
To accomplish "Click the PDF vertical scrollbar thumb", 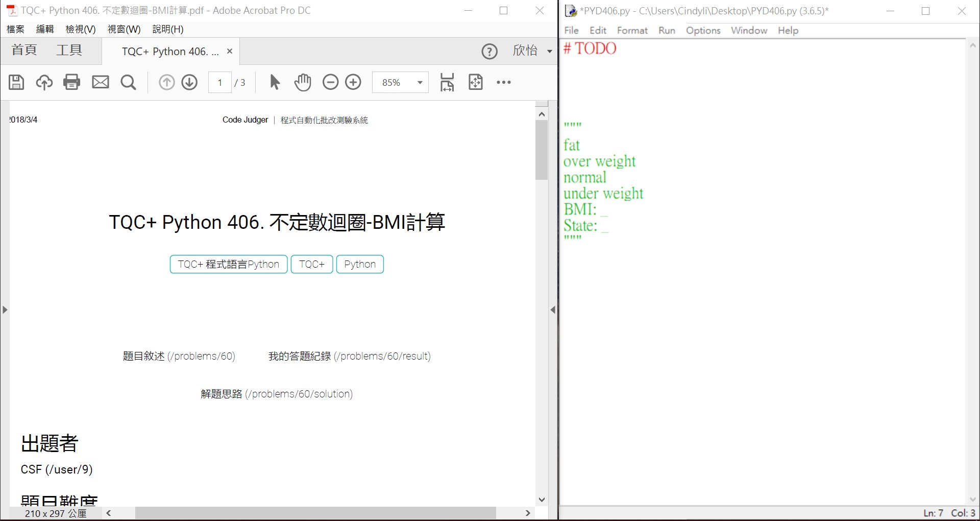I will [x=542, y=150].
